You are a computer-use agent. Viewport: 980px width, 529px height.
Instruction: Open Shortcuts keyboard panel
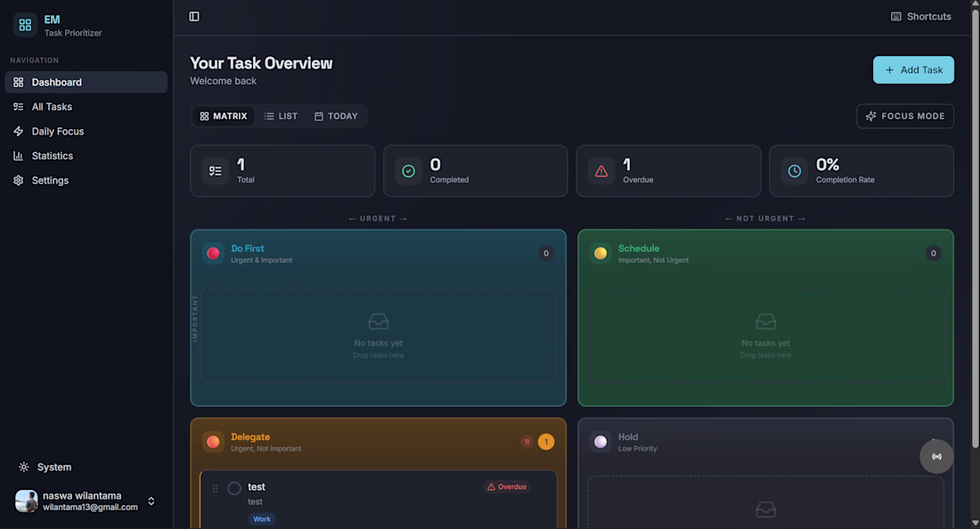tap(921, 17)
